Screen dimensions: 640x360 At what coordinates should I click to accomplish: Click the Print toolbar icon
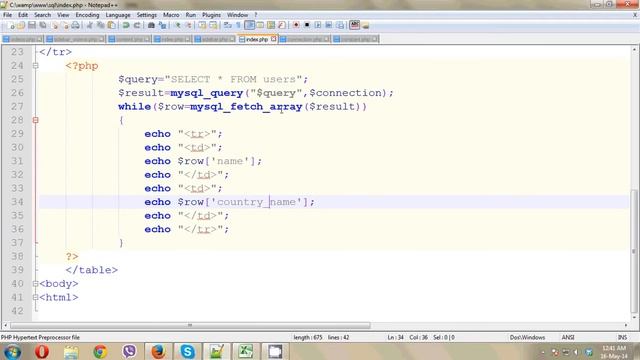tap(76, 25)
